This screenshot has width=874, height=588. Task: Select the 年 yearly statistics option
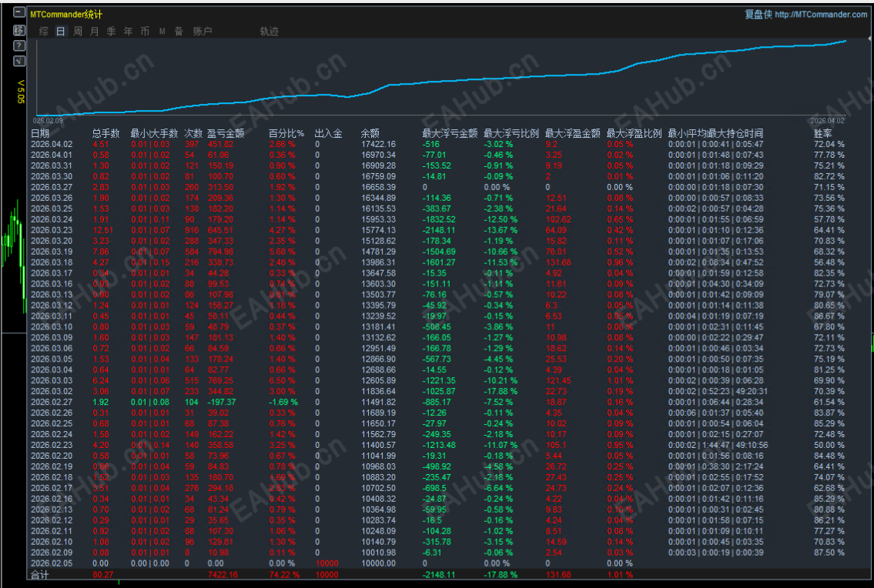click(x=128, y=32)
